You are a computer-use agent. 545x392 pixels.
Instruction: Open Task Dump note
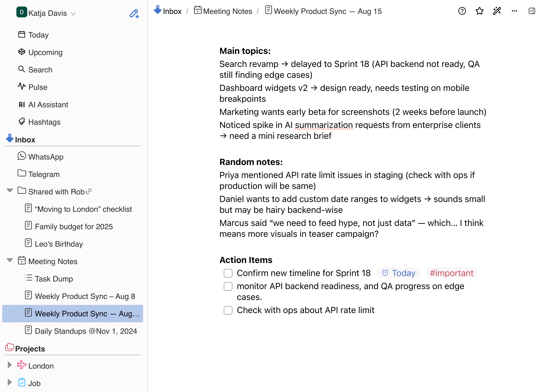[54, 279]
